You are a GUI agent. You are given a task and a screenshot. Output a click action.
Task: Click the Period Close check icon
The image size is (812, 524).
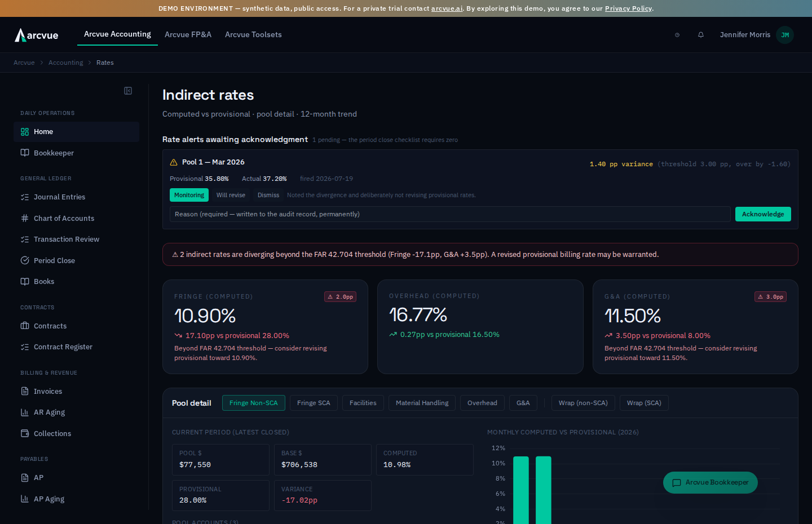click(x=25, y=260)
